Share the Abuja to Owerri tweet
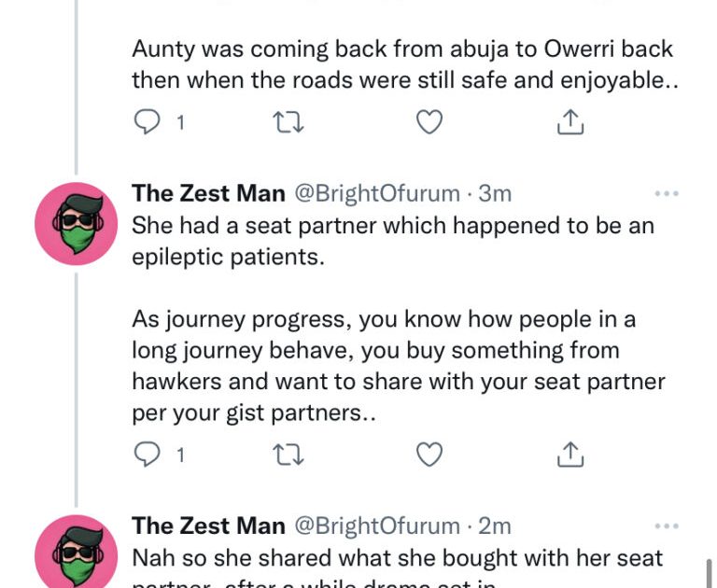The image size is (717, 588). [x=569, y=122]
